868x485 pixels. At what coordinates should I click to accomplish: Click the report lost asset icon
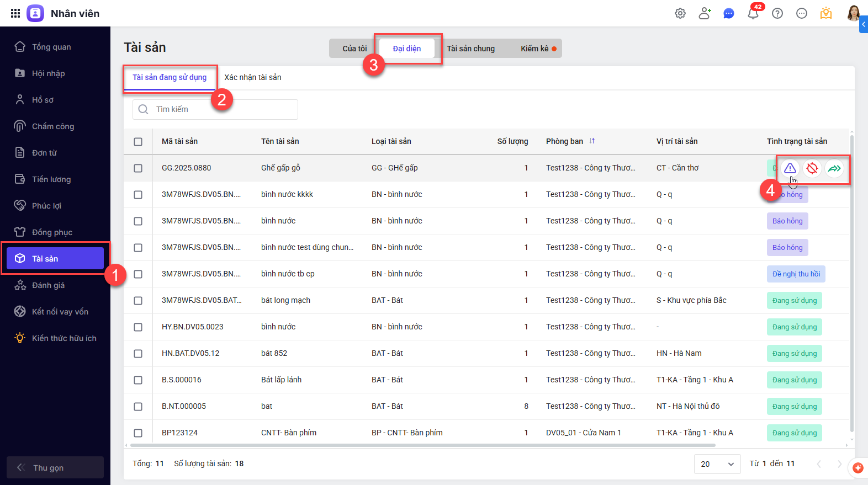point(812,168)
